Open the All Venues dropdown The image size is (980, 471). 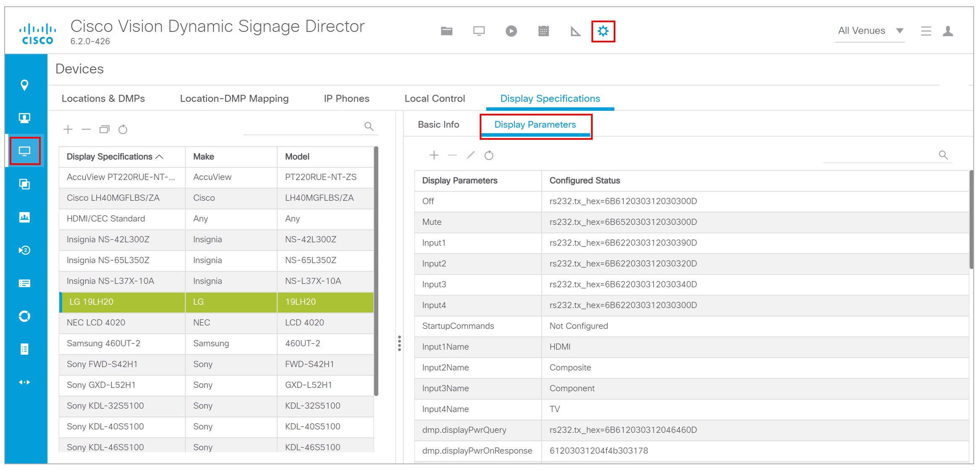pos(870,31)
